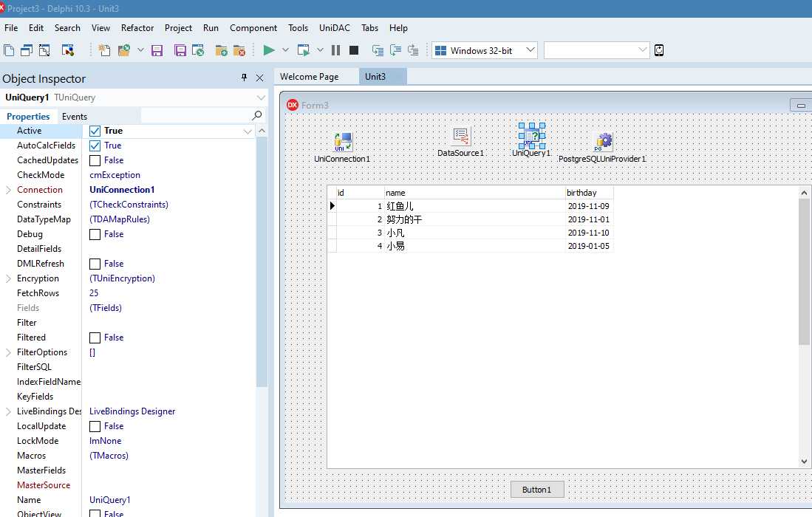Select the PostgreSQLUniProvider1 component icon
Viewport: 812px width, 517px height.
coord(604,141)
